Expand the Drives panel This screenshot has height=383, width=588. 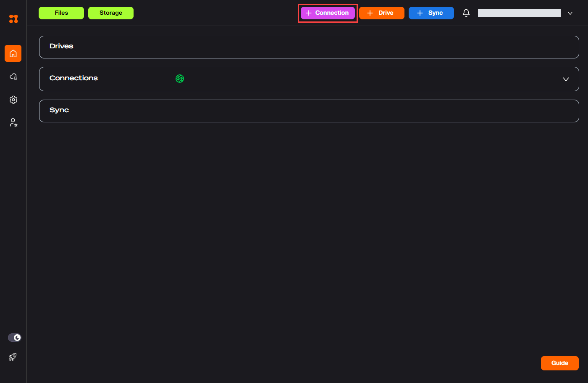tap(309, 47)
